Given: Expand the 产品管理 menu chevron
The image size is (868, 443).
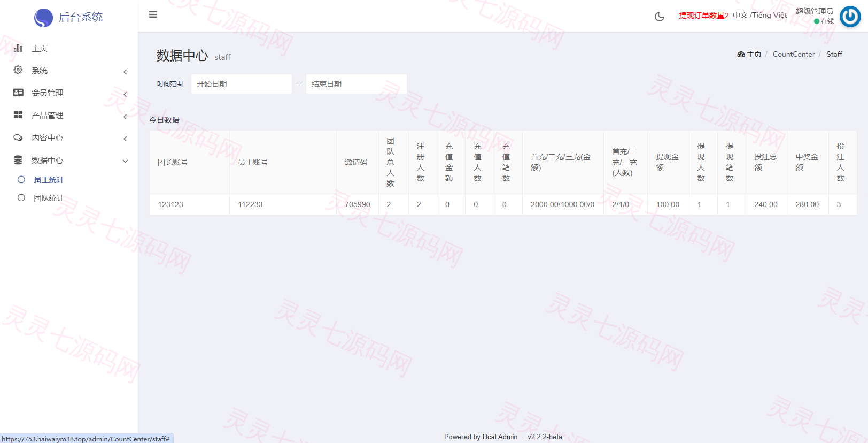Looking at the screenshot, I should tap(125, 117).
